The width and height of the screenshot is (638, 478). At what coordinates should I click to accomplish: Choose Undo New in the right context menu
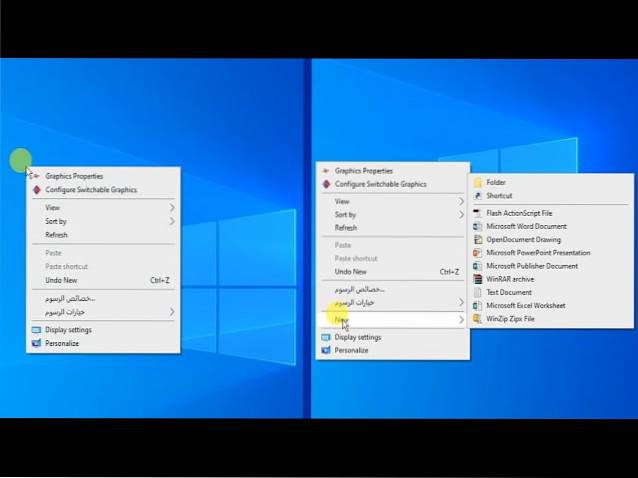[x=350, y=272]
